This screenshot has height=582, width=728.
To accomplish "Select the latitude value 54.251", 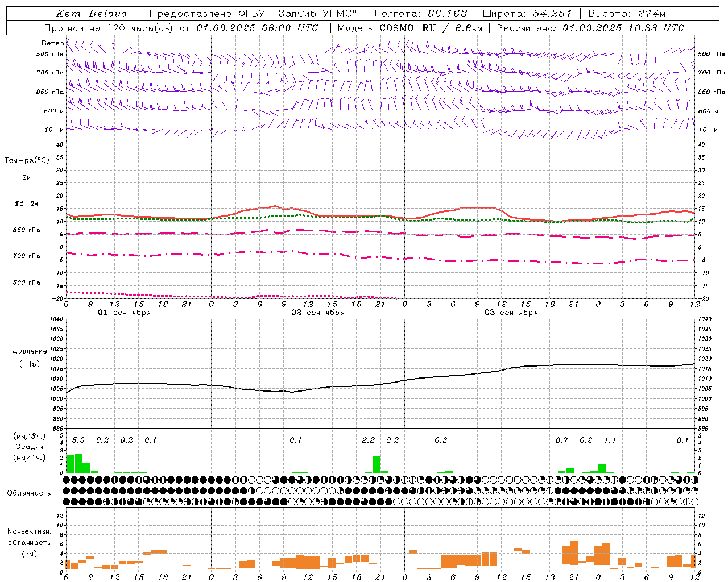I will [552, 14].
